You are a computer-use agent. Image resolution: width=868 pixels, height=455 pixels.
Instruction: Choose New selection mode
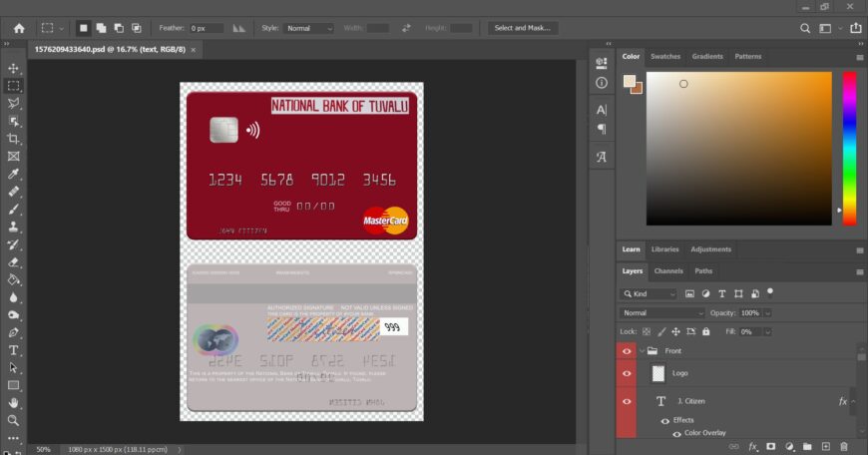pos(83,28)
